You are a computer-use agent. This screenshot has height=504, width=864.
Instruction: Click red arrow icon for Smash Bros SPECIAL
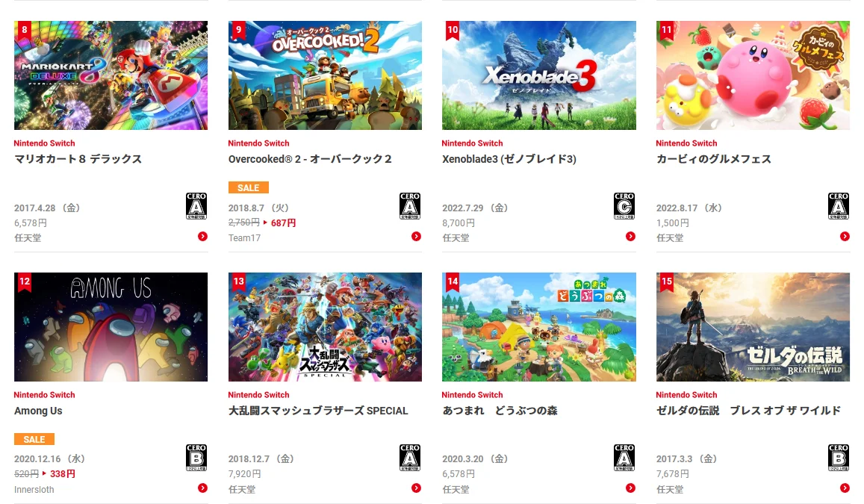click(416, 488)
